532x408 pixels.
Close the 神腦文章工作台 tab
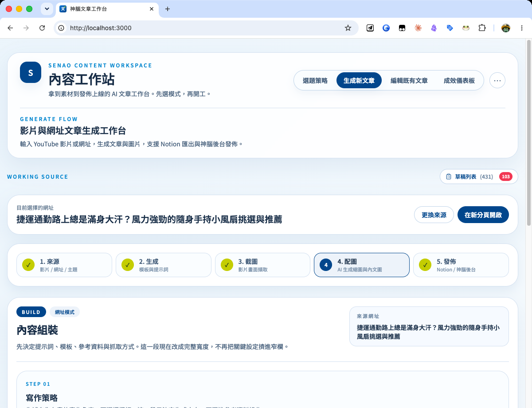click(x=152, y=9)
